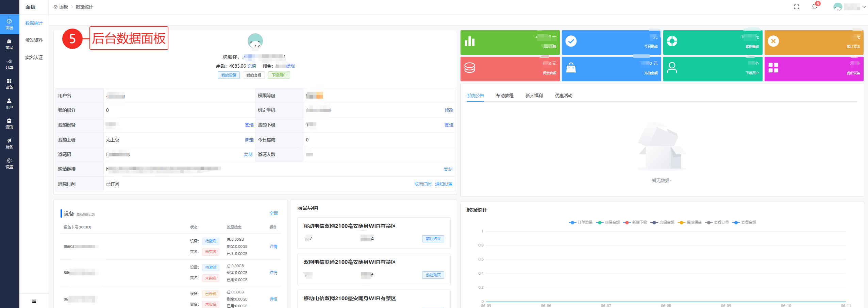Open the 资讯 sidebar icon

point(9,124)
